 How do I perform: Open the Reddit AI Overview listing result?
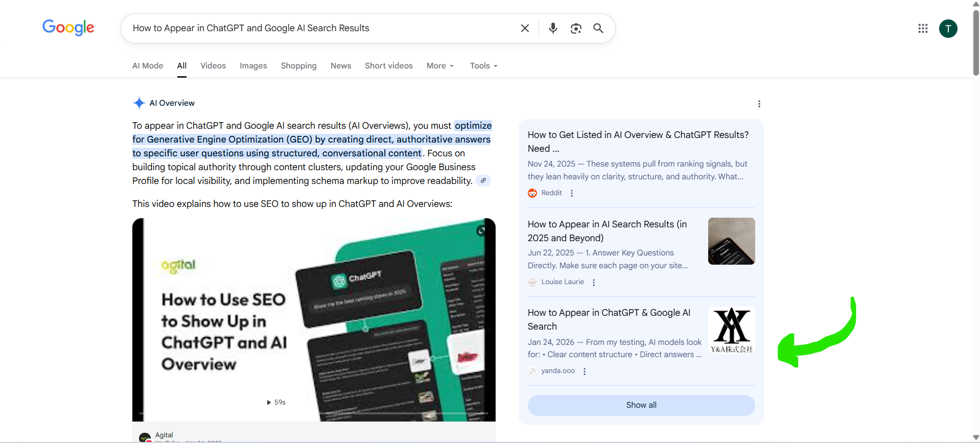pyautogui.click(x=638, y=141)
